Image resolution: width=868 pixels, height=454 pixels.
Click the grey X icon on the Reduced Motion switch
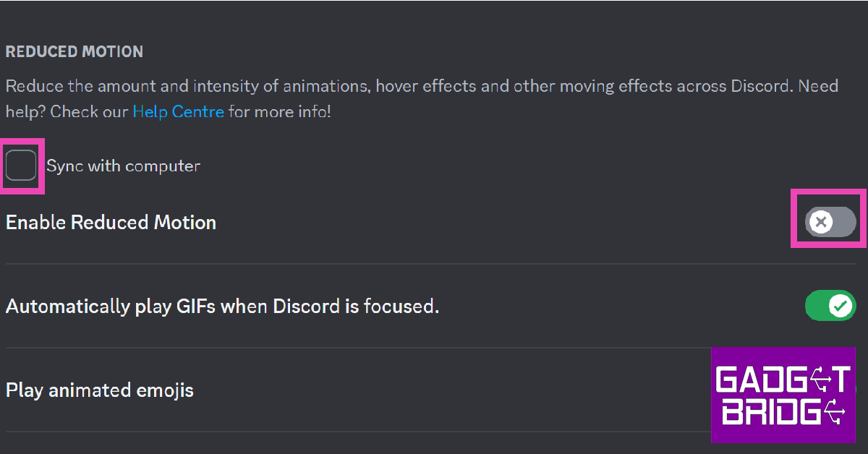coord(820,222)
